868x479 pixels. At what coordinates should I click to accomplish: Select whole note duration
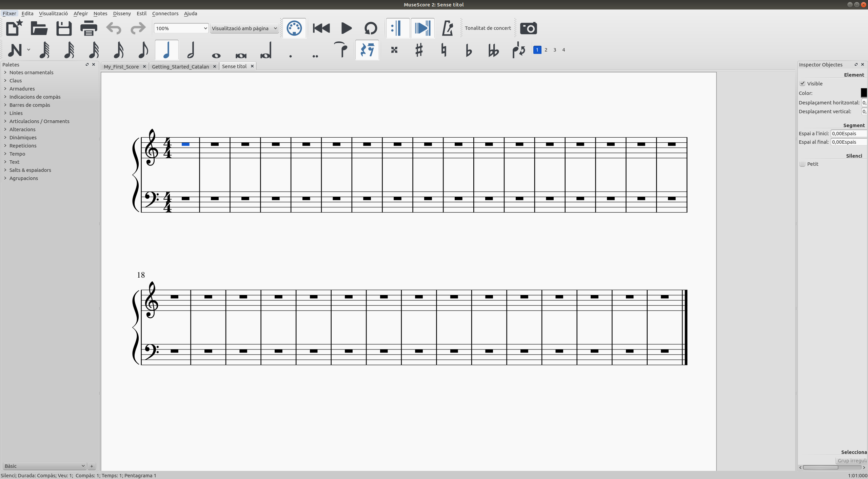pos(216,56)
